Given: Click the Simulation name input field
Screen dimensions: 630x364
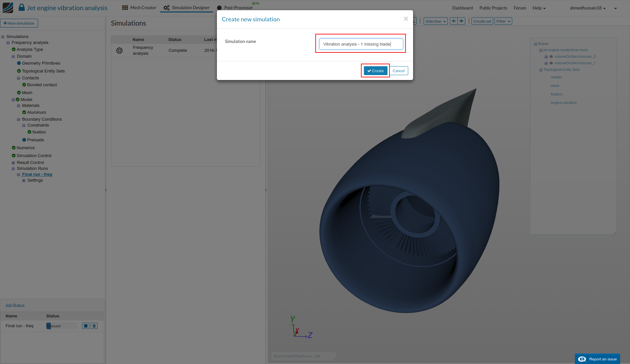Looking at the screenshot, I should tap(361, 44).
